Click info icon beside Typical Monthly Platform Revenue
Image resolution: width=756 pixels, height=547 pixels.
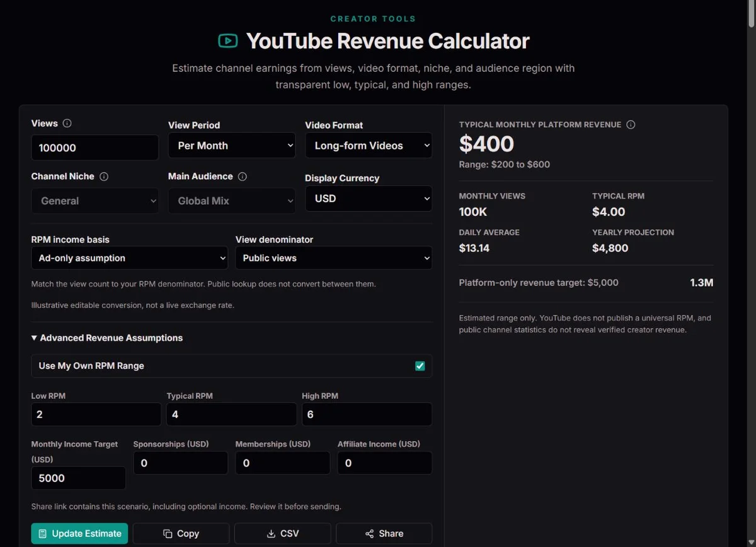pyautogui.click(x=631, y=125)
